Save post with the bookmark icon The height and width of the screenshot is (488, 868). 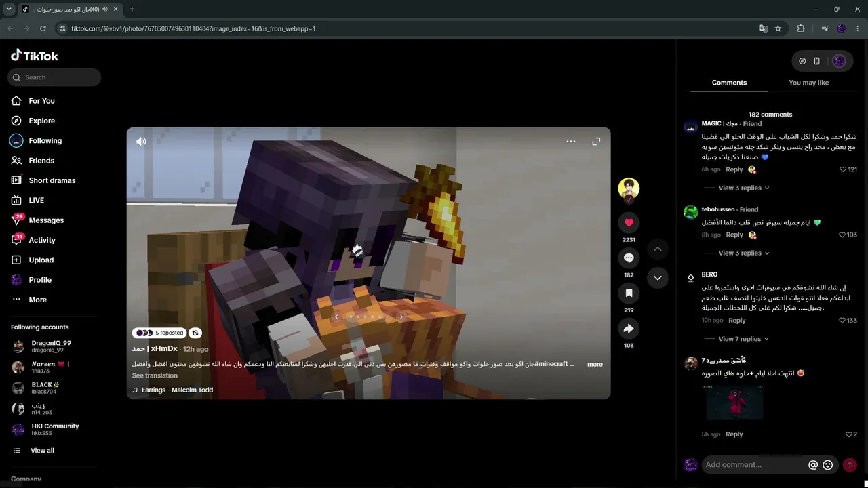tap(629, 293)
